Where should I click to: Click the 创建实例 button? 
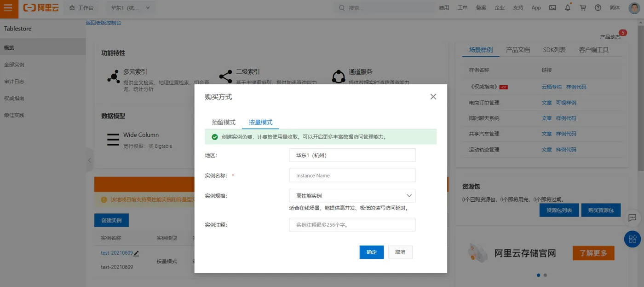[111, 220]
